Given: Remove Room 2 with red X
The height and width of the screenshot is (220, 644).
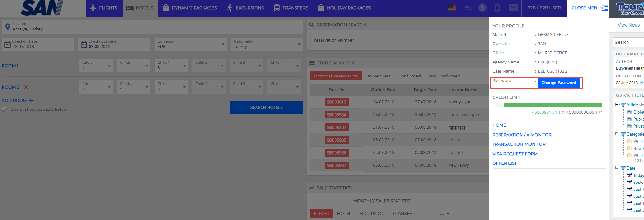Looking at the screenshot, I should 26,87.
